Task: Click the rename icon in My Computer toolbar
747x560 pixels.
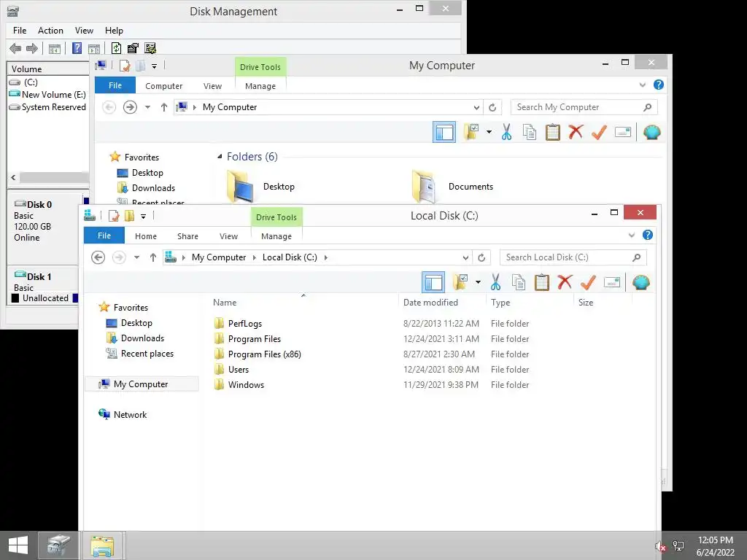Action: pyautogui.click(x=623, y=132)
